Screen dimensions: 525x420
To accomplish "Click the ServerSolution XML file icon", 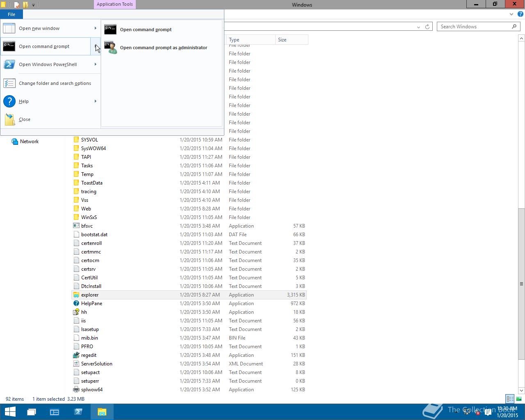I will pyautogui.click(x=76, y=364).
